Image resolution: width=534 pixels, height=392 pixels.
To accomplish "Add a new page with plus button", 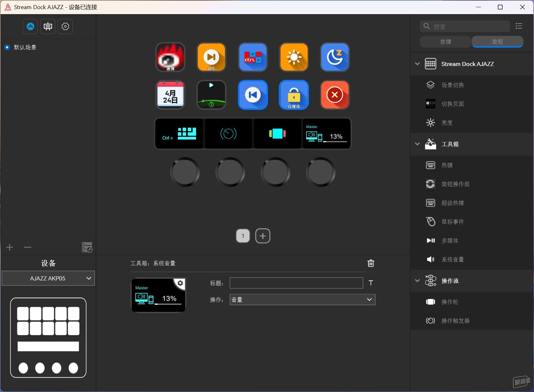I will (263, 236).
